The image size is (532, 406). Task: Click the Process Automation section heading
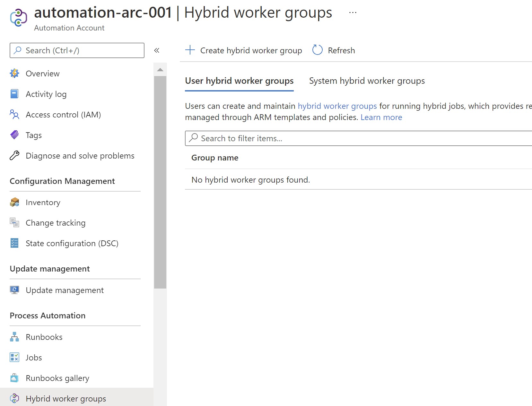48,315
